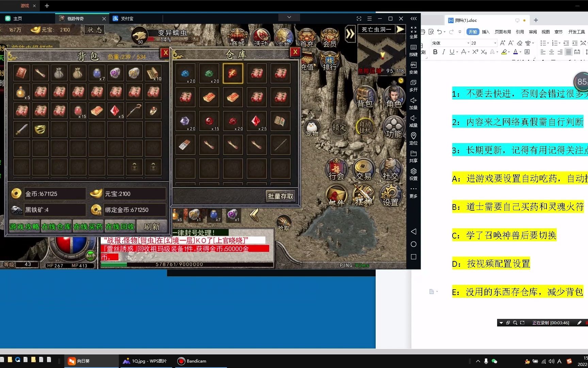Select the sword item in backpack
This screenshot has height=368, width=588.
pos(21,129)
